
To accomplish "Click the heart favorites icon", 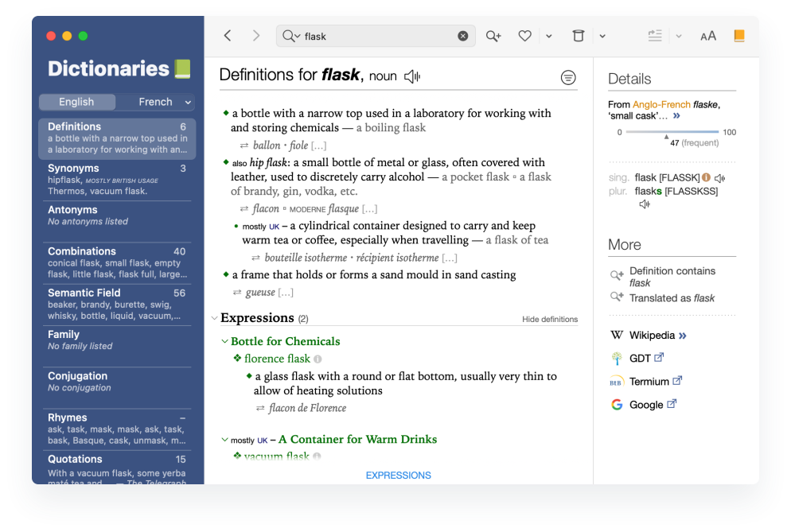I will pos(524,36).
